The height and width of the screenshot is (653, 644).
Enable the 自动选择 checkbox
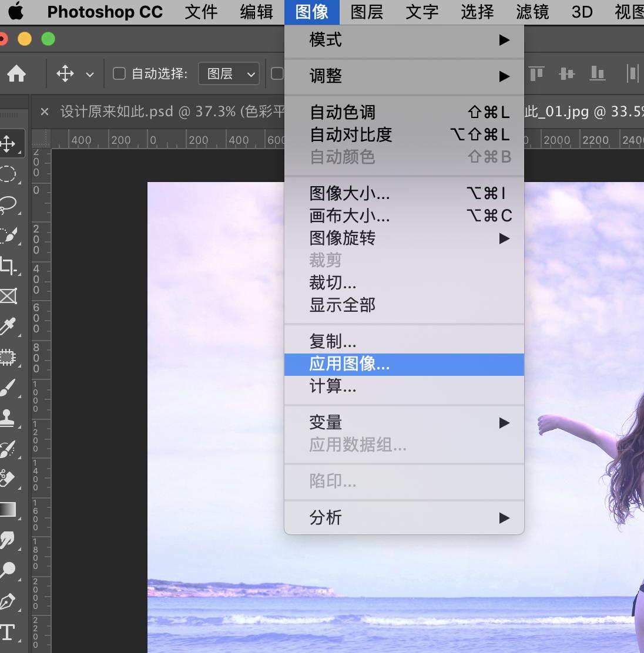coord(119,73)
